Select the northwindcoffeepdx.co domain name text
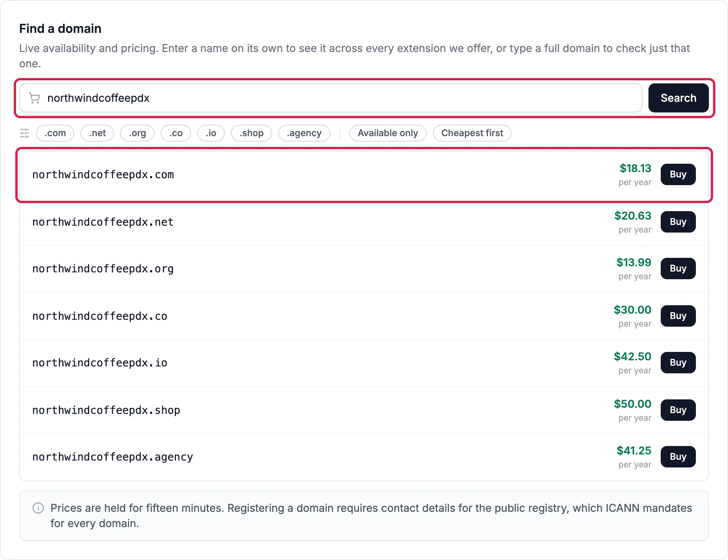 tap(100, 316)
